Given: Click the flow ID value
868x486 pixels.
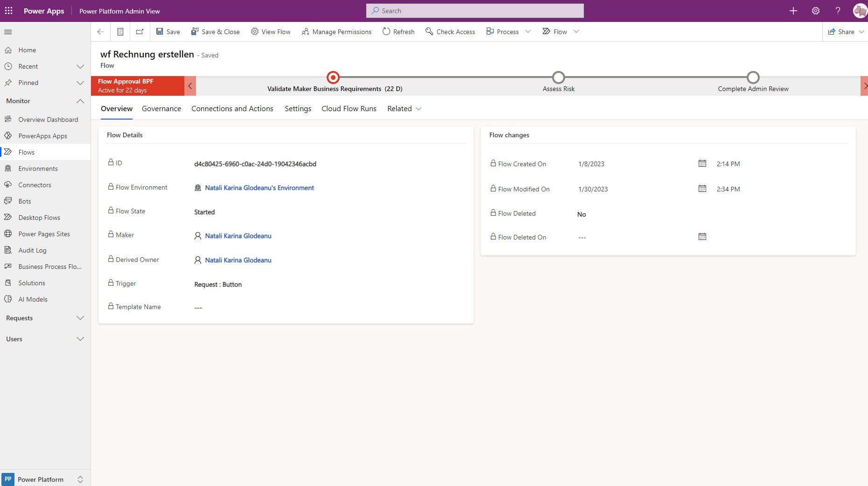Looking at the screenshot, I should 255,164.
